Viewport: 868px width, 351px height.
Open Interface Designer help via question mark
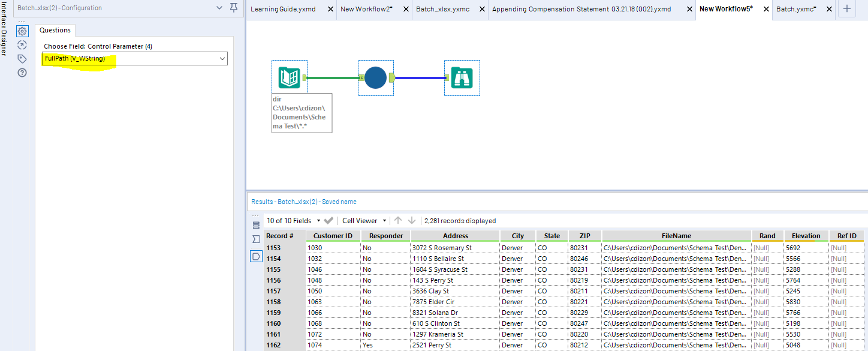coord(22,72)
